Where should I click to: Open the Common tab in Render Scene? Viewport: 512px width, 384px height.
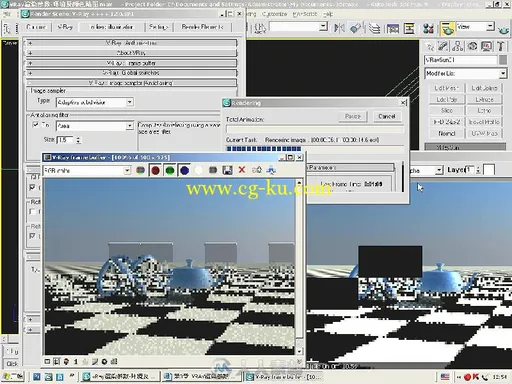click(36, 27)
